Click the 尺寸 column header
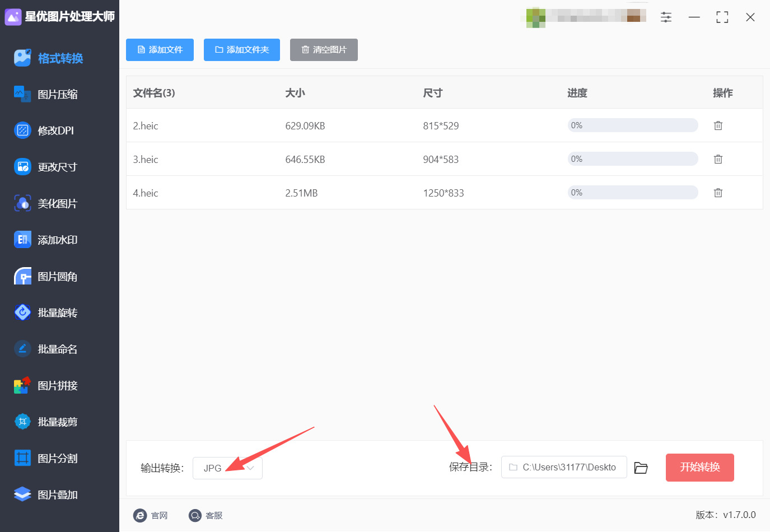The image size is (770, 532). pyautogui.click(x=433, y=93)
